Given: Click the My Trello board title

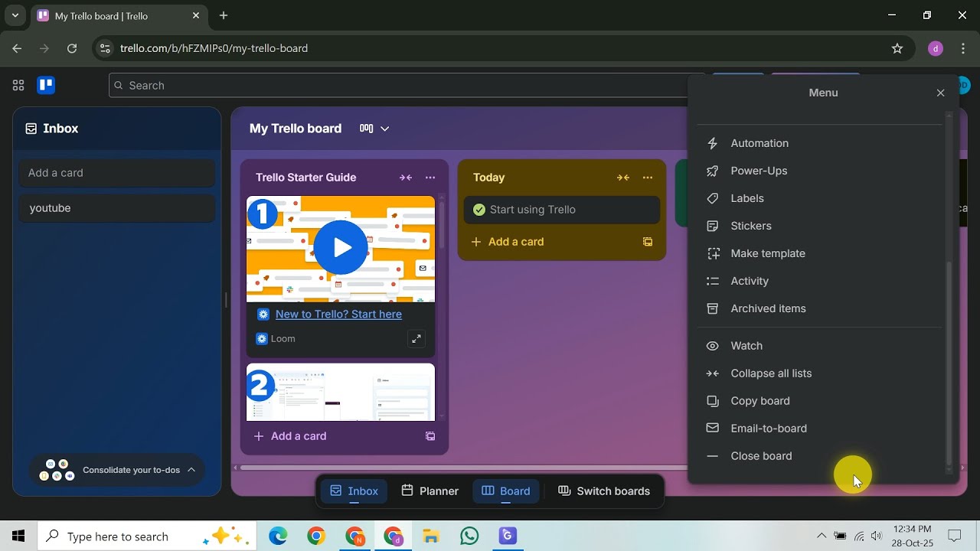Looking at the screenshot, I should point(296,129).
